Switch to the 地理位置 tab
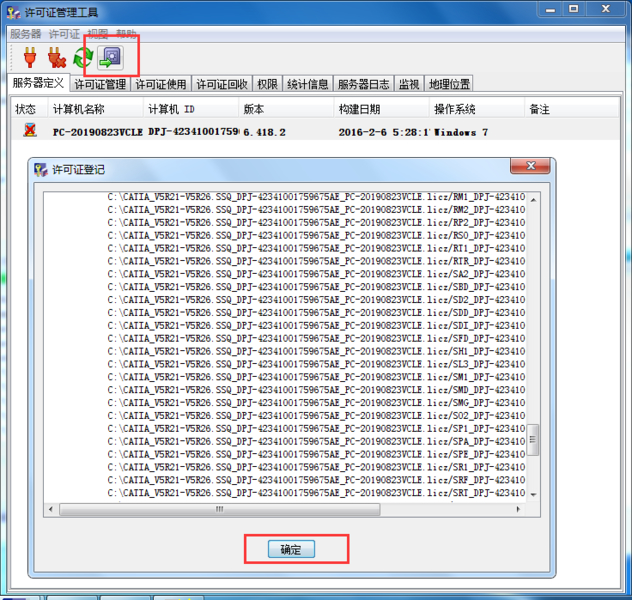The width and height of the screenshot is (632, 600). tap(449, 84)
